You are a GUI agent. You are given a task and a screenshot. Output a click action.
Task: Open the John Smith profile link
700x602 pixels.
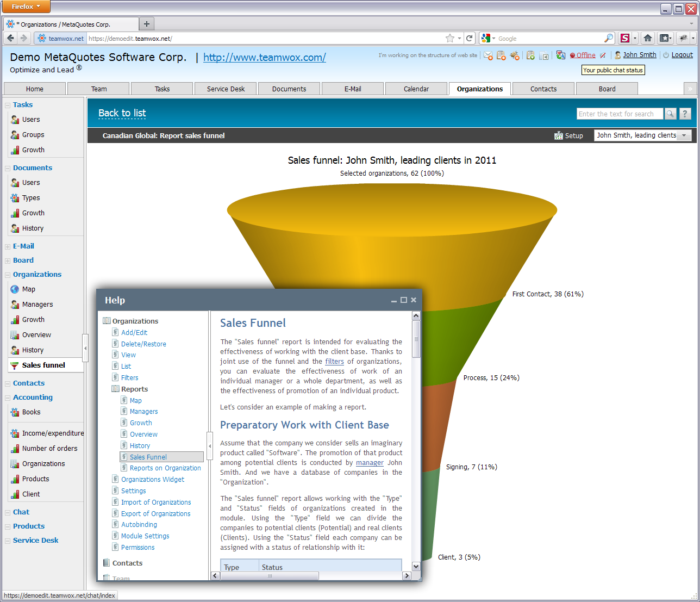pyautogui.click(x=640, y=55)
